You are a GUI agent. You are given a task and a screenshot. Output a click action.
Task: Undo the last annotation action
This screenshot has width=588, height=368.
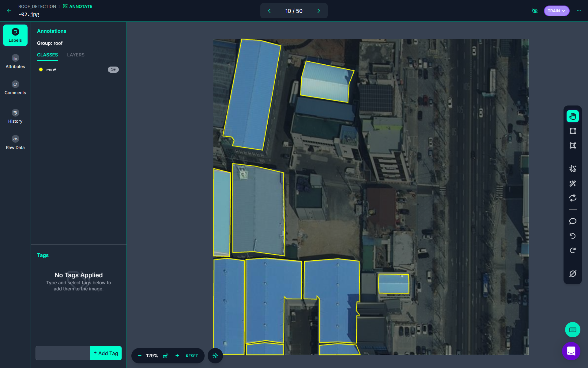572,236
